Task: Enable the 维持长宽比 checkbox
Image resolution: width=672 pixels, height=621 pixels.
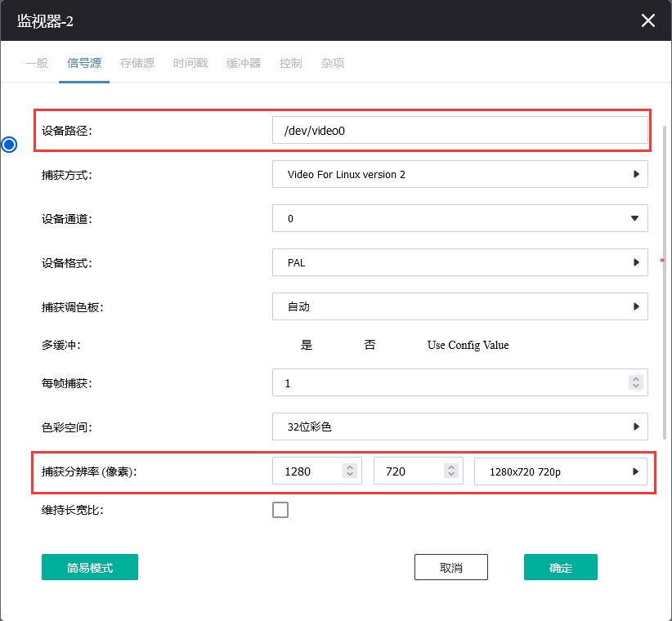Action: point(280,510)
